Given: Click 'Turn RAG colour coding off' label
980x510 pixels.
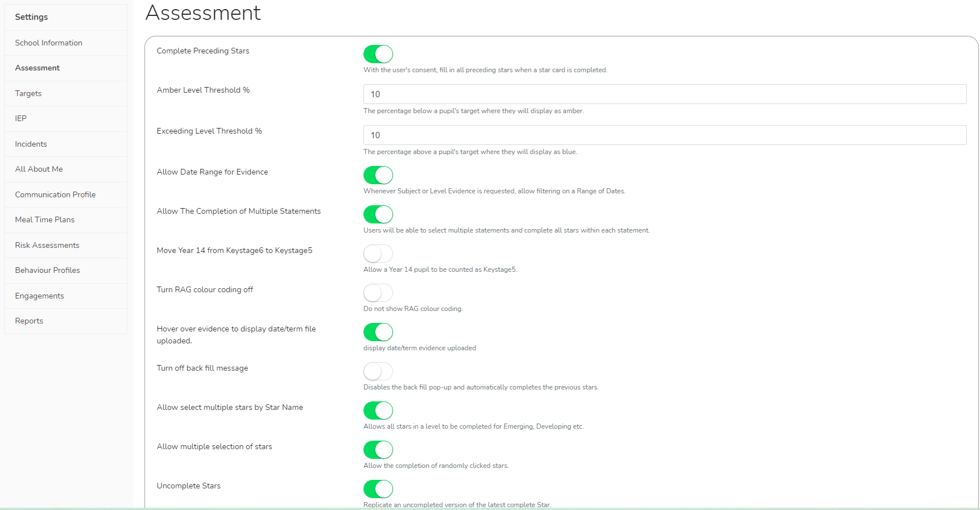Looking at the screenshot, I should pos(205,290).
